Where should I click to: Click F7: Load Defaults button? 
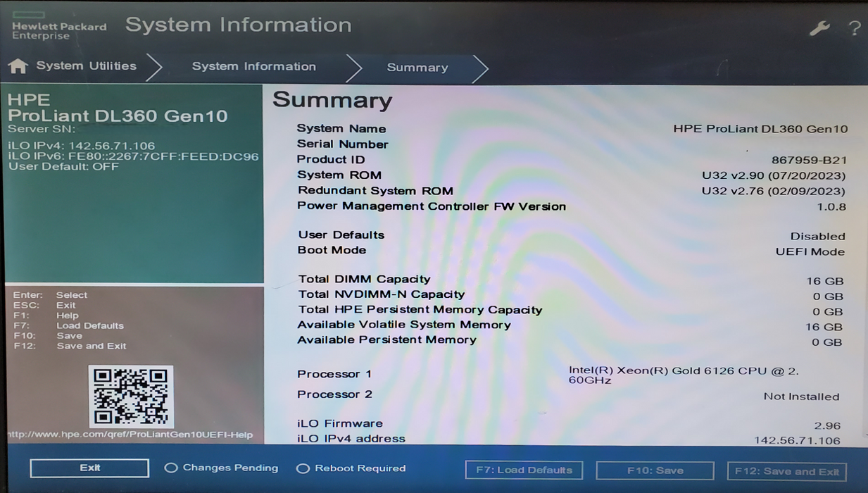(524, 470)
